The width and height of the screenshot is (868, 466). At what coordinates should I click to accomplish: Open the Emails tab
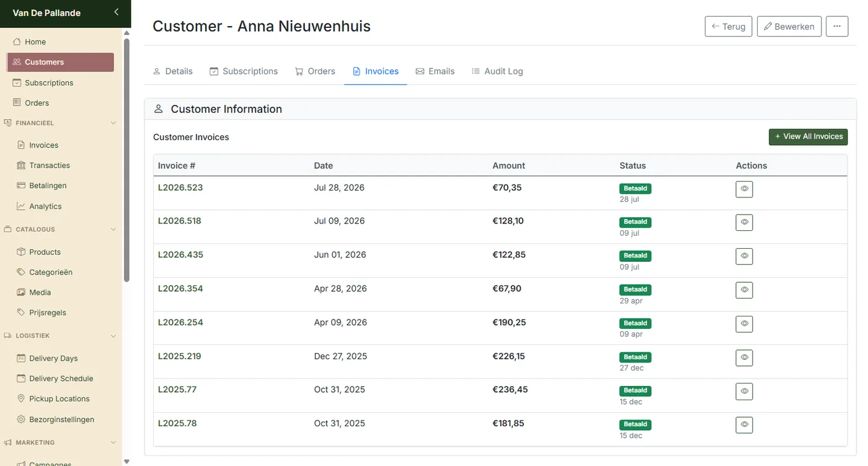(x=435, y=71)
